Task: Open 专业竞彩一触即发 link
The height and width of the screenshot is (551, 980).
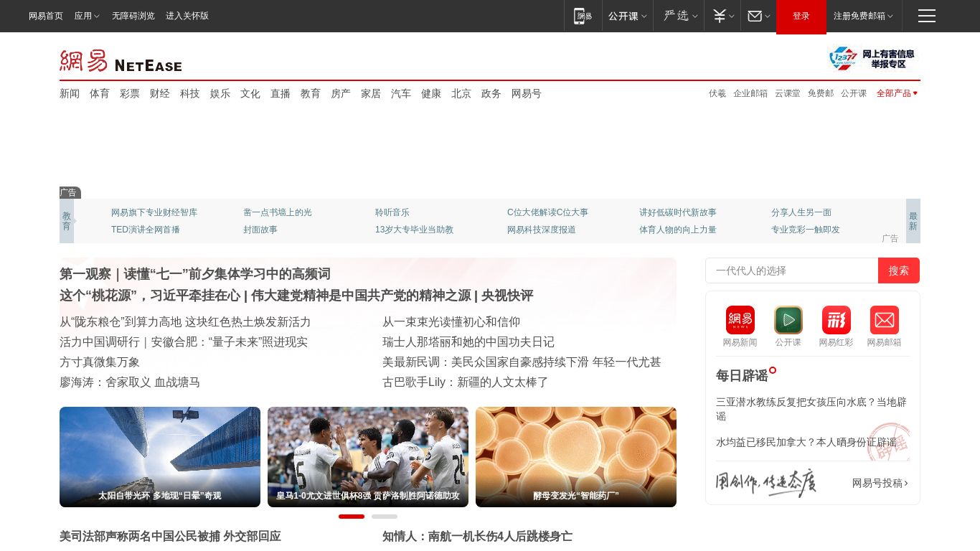Action: [x=806, y=230]
